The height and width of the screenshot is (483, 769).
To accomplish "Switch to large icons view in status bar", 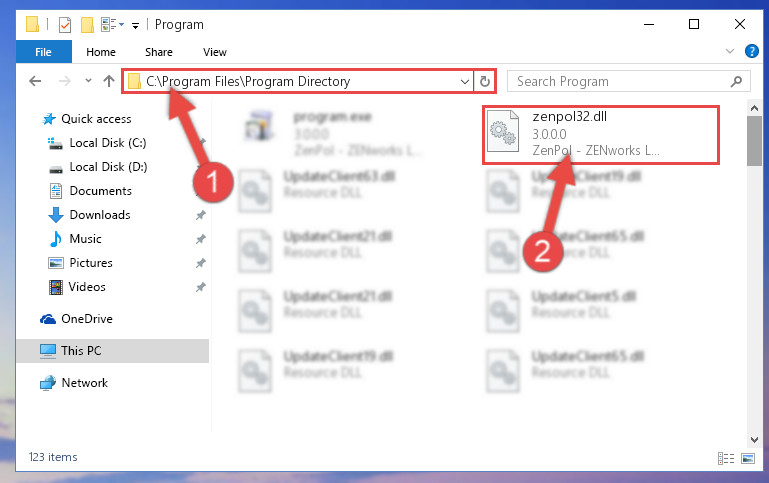I will pos(748,458).
